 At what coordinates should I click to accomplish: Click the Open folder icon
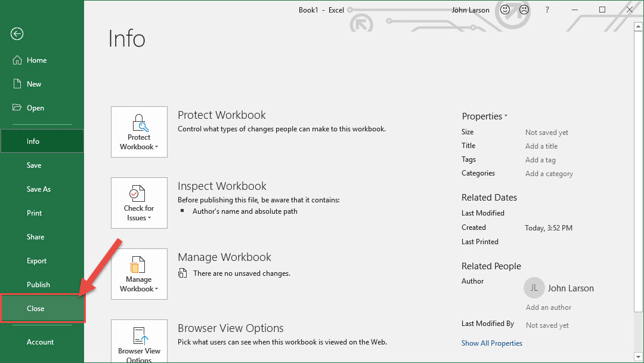click(x=17, y=108)
